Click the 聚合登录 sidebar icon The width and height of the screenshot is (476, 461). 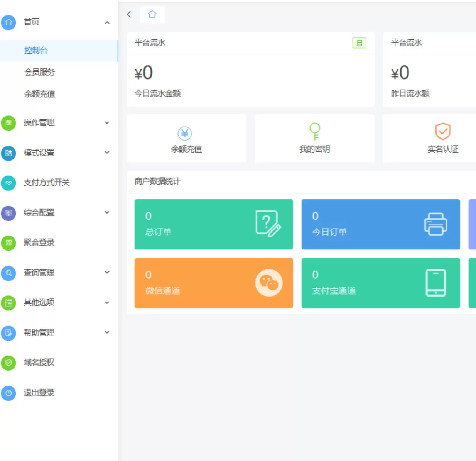click(8, 243)
